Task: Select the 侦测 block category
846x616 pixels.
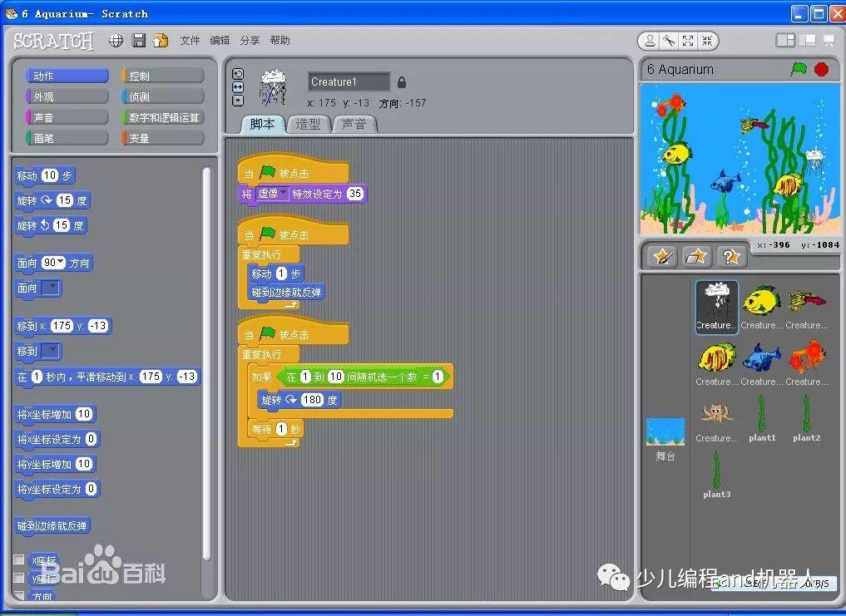Action: pyautogui.click(x=162, y=96)
